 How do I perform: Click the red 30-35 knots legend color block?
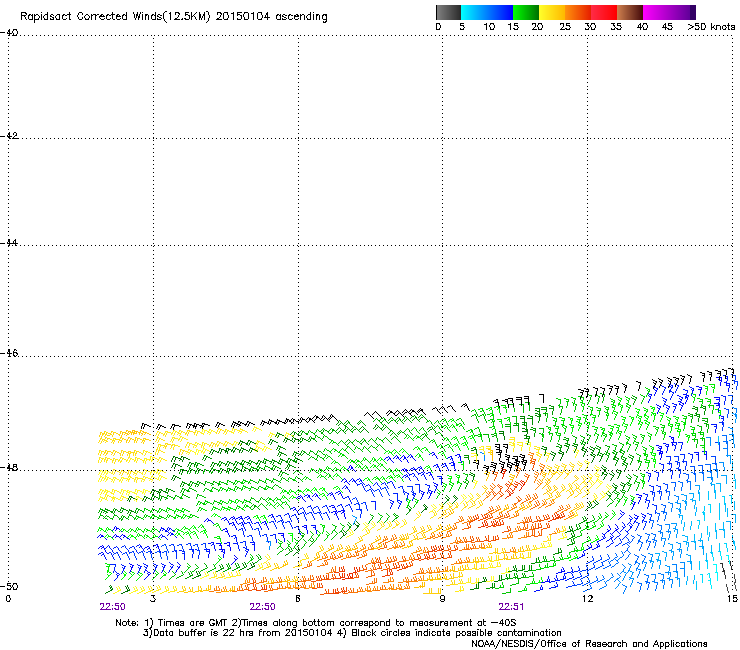pyautogui.click(x=604, y=12)
